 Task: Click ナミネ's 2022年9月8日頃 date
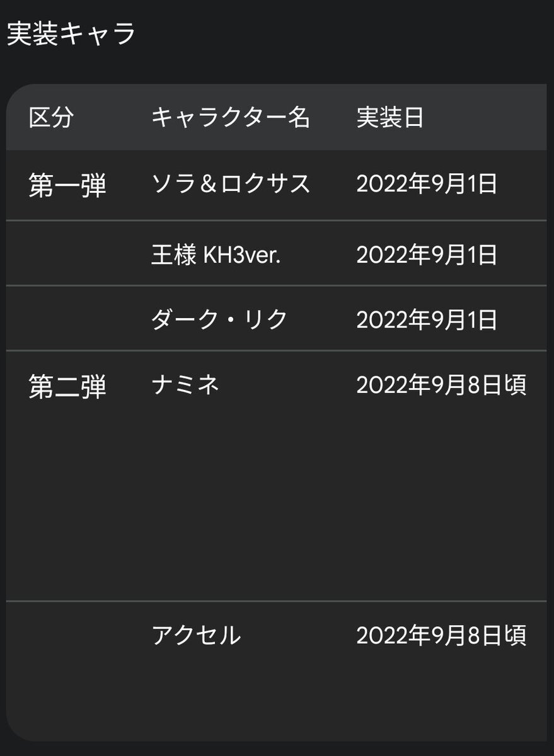[441, 384]
